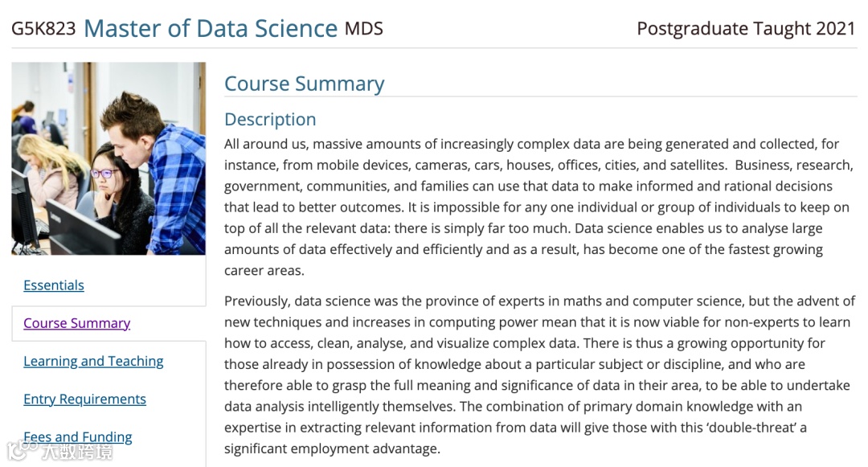Click the Course Summary section heading
This screenshot has width=868, height=467.
pyautogui.click(x=304, y=84)
